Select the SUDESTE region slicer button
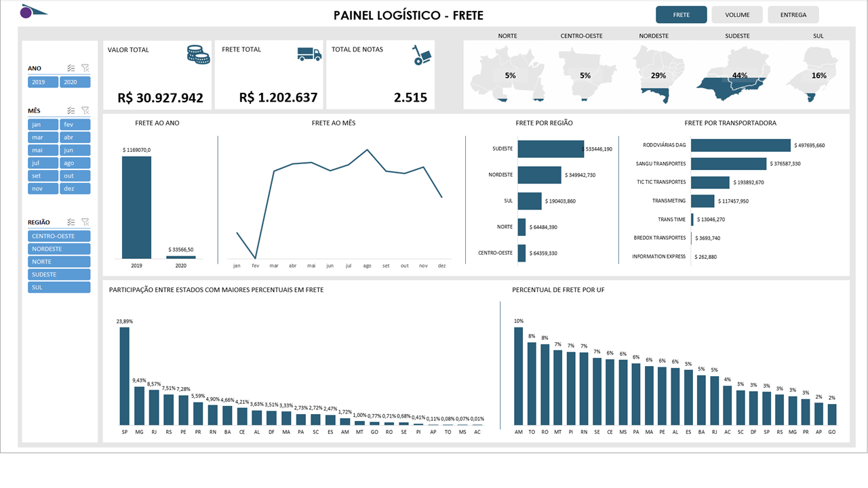The height and width of the screenshot is (488, 868). [x=59, y=274]
